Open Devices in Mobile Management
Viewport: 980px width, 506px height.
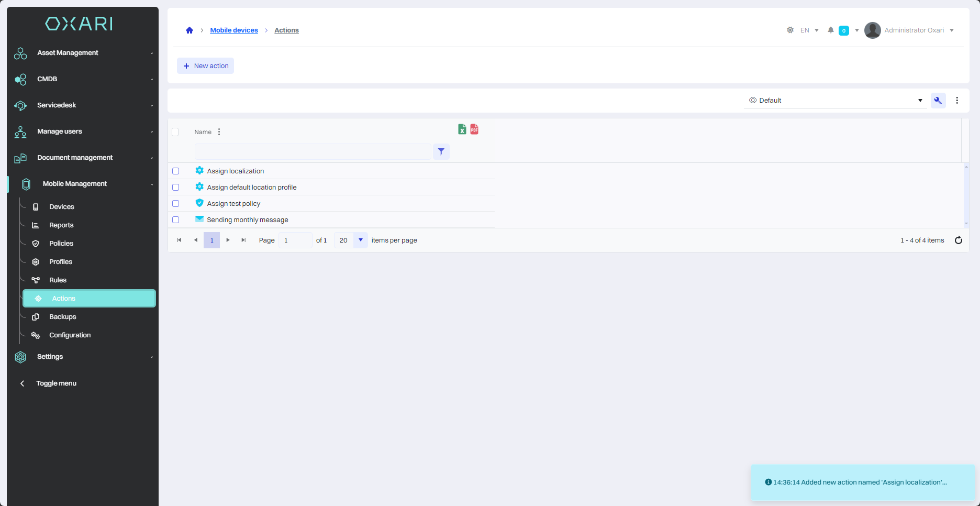tap(62, 207)
